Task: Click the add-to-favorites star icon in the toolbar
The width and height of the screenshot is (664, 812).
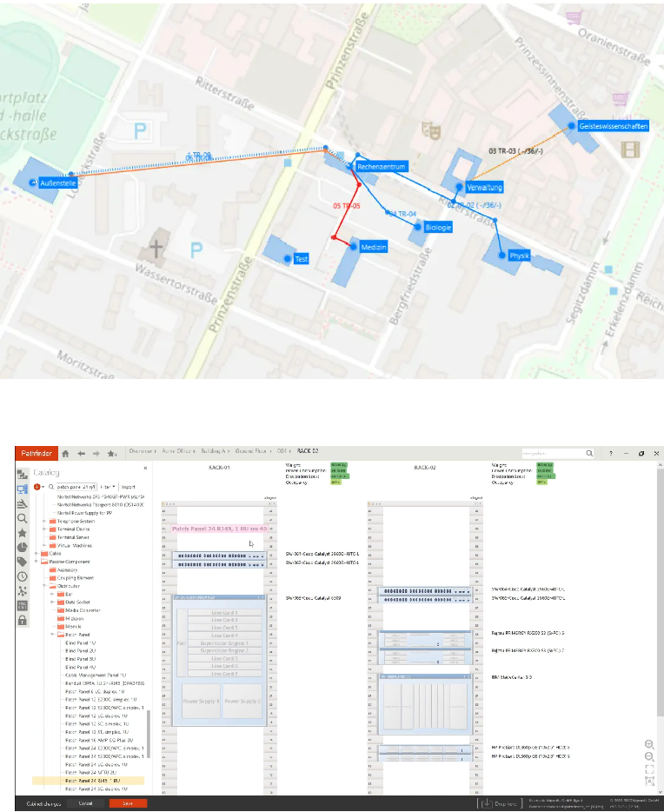Action: 112,453
